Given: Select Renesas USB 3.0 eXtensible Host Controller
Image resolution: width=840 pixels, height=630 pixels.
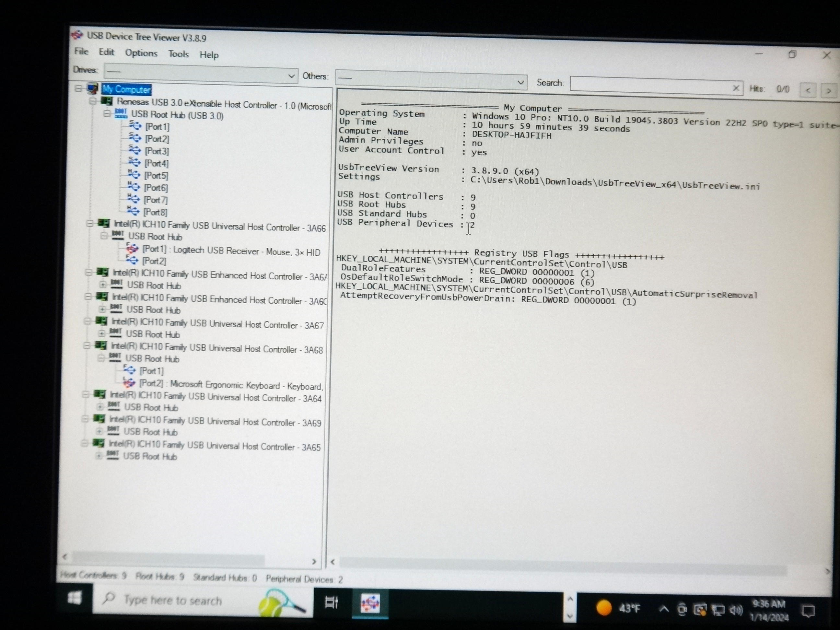Looking at the screenshot, I should (x=224, y=104).
